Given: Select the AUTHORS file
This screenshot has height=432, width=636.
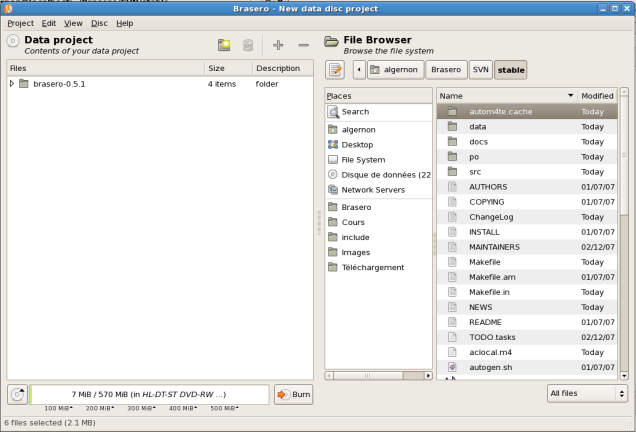Looking at the screenshot, I should click(527, 187).
